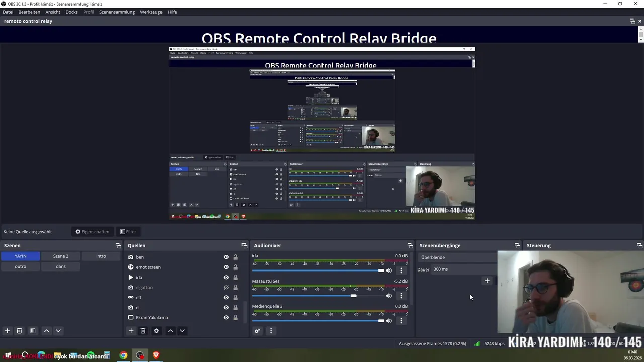Select the emot screen source row

coord(183,267)
